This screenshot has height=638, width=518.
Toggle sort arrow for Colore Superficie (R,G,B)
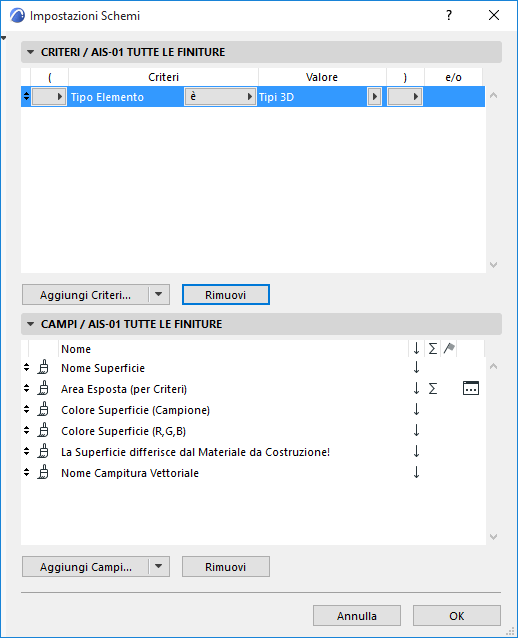coord(416,430)
